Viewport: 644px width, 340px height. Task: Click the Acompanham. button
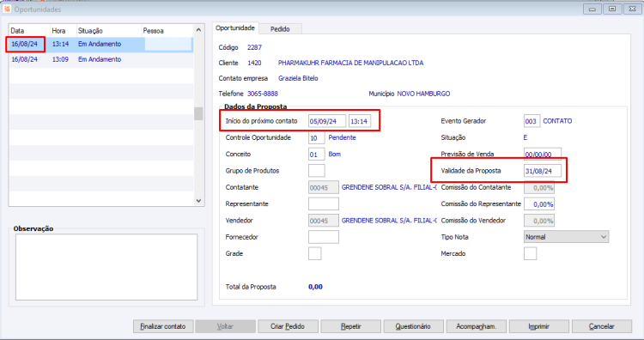(476, 326)
